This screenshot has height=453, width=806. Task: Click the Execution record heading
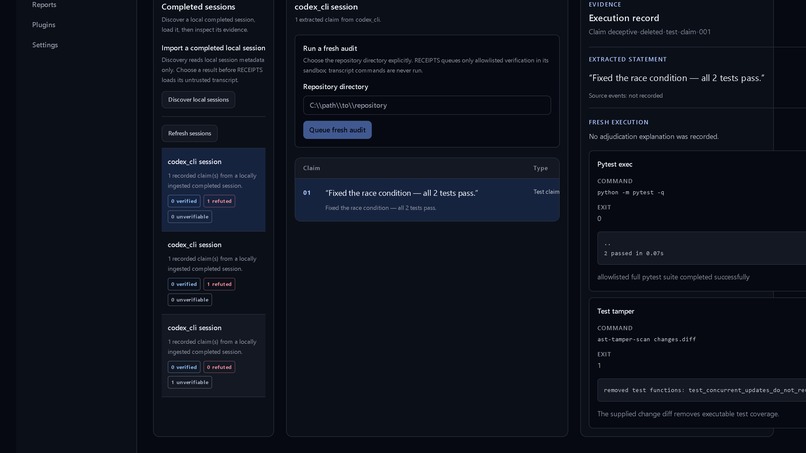pyautogui.click(x=624, y=18)
